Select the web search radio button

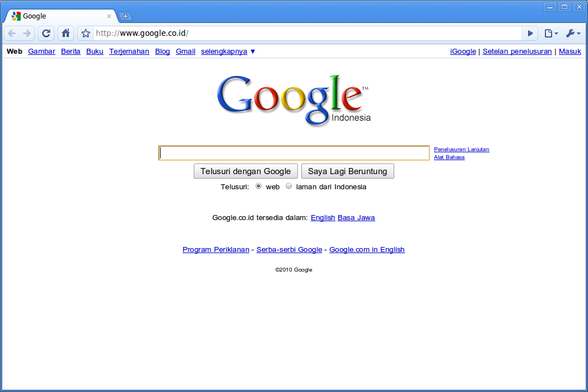(x=258, y=185)
